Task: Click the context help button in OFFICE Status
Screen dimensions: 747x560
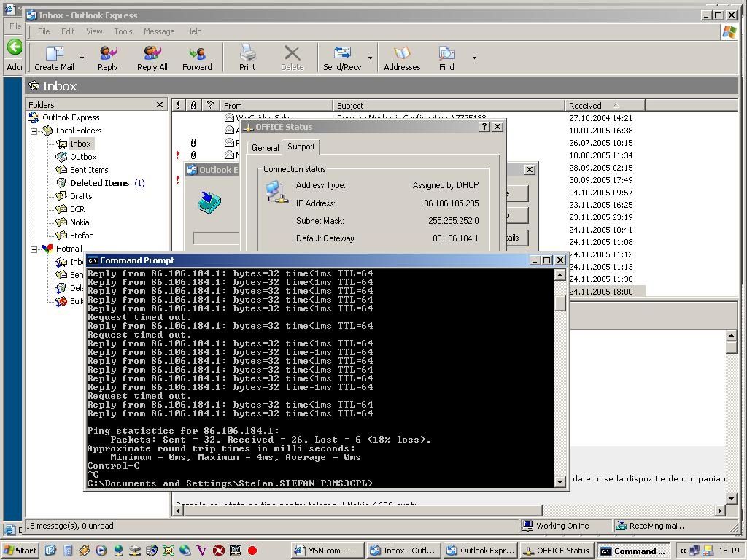Action: click(x=484, y=127)
